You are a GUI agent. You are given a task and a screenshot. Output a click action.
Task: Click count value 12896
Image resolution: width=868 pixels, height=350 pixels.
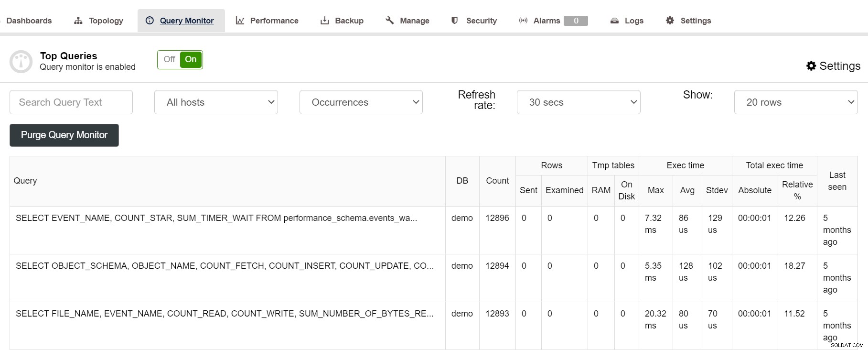point(497,218)
